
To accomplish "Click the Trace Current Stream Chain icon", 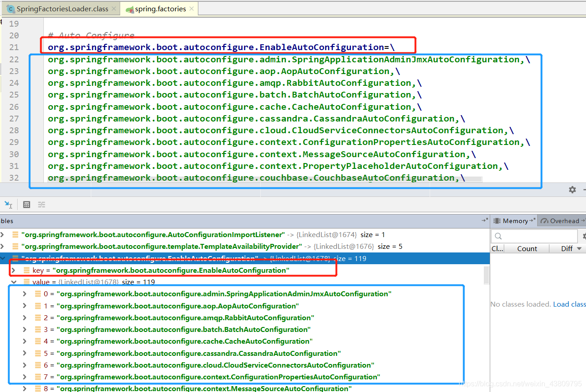I will [x=42, y=205].
